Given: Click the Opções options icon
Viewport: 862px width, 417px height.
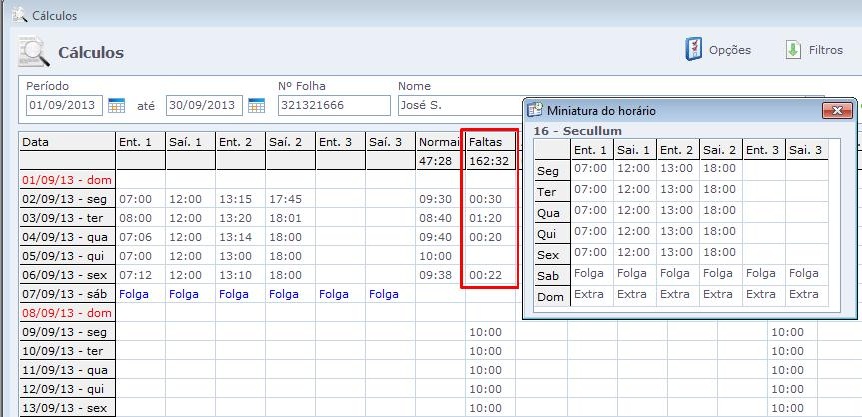Looking at the screenshot, I should 693,50.
